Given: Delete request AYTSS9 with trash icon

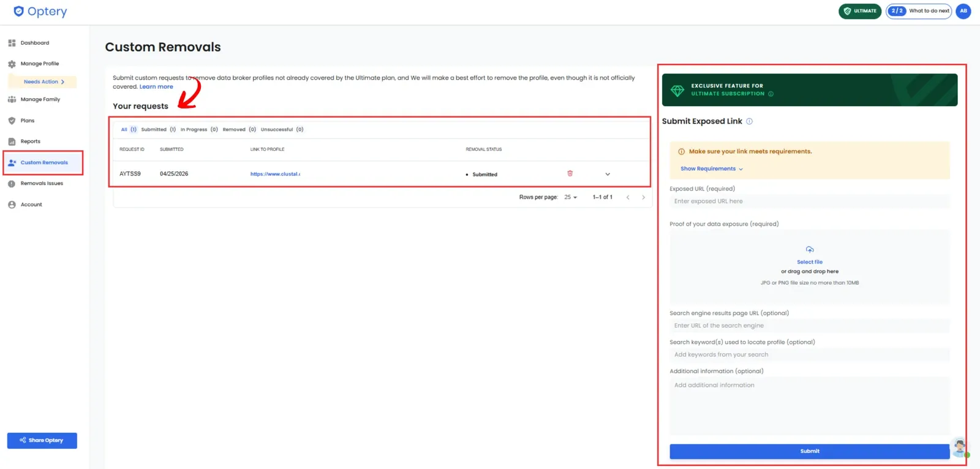Looking at the screenshot, I should pyautogui.click(x=570, y=173).
